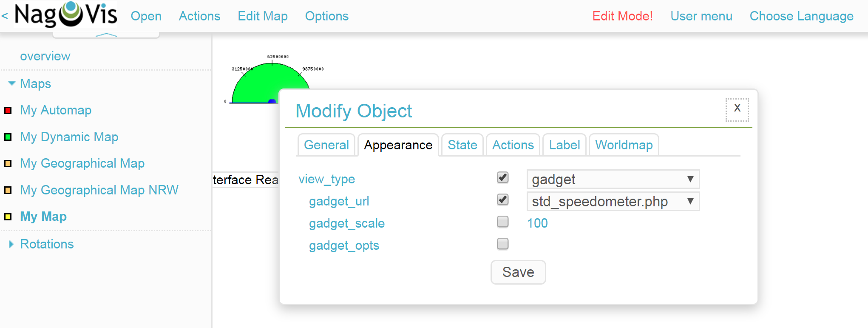The height and width of the screenshot is (328, 868).
Task: Switch to the Worldmap tab
Action: (x=624, y=145)
